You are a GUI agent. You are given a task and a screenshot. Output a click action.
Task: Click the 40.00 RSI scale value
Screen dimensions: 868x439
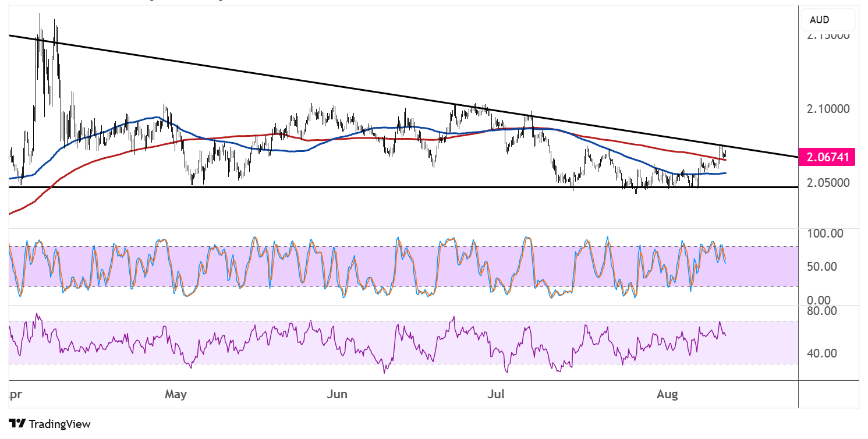(822, 353)
